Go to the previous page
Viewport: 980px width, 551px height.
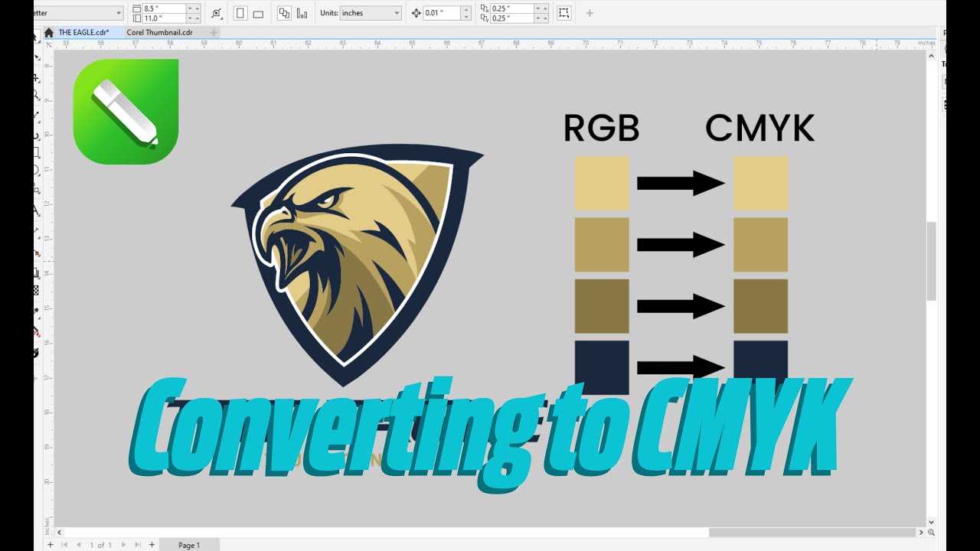pos(78,545)
